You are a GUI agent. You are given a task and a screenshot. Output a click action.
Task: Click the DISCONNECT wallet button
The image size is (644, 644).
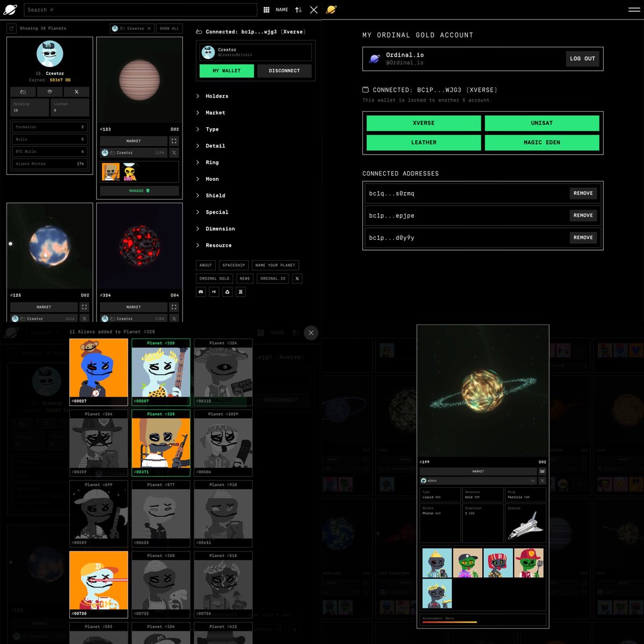pos(284,71)
